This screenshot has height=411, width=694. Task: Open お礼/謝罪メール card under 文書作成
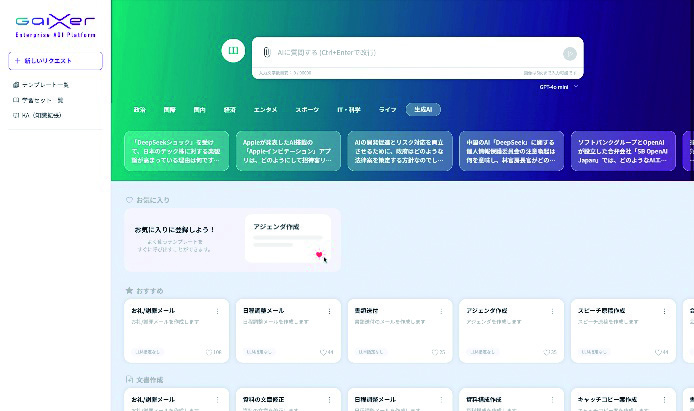[x=177, y=399]
